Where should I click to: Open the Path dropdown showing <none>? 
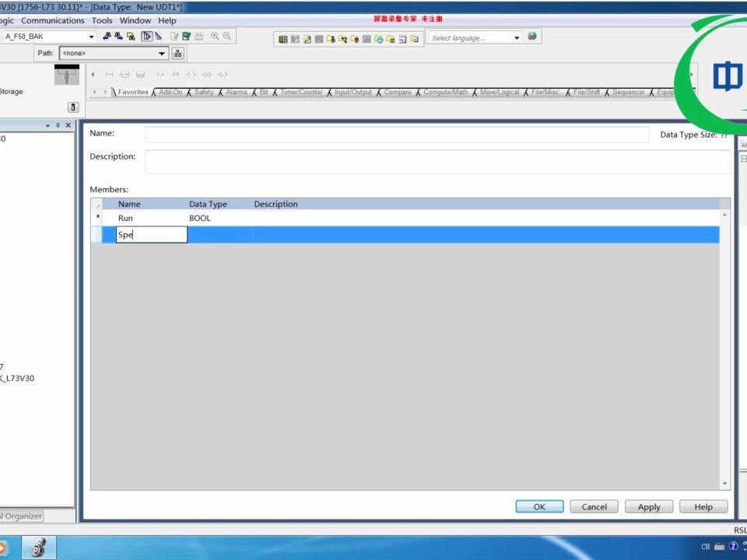tap(162, 54)
